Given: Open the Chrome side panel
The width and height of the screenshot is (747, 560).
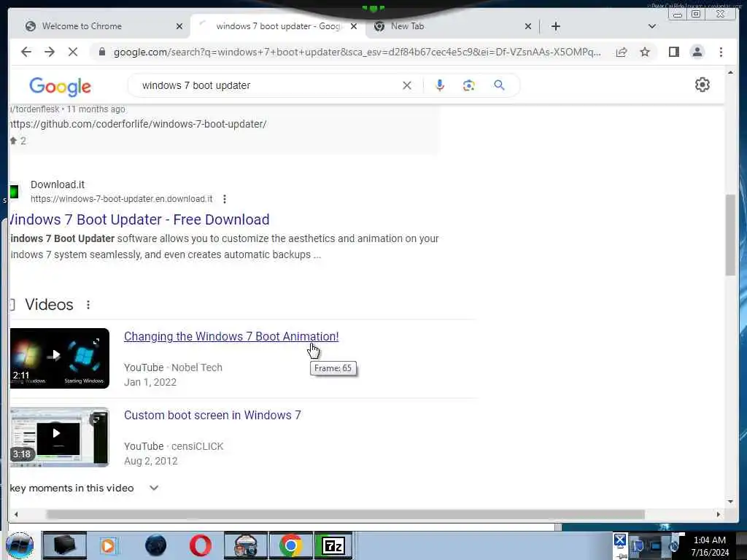Looking at the screenshot, I should 673,52.
